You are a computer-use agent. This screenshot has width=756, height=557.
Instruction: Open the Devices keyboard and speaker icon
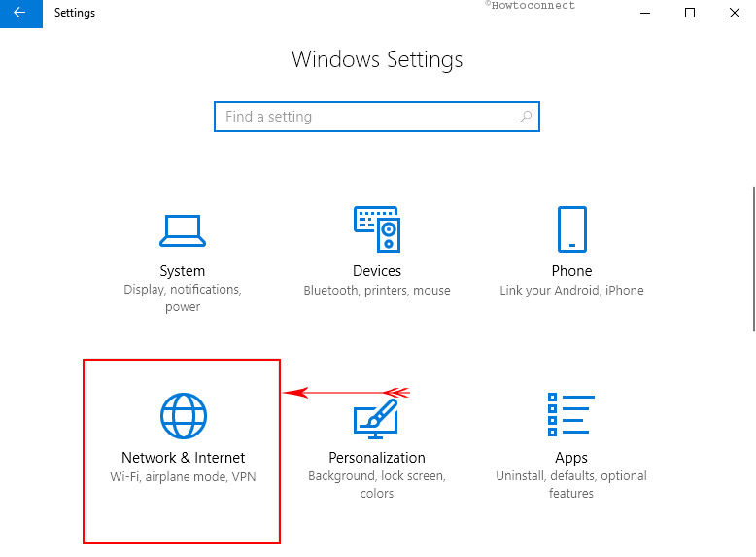pyautogui.click(x=377, y=229)
